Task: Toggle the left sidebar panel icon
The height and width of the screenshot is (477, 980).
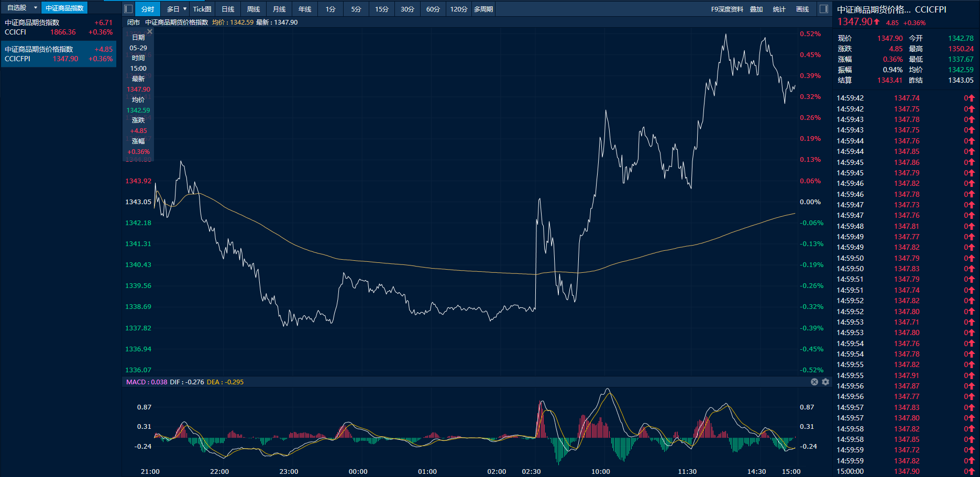Action: pos(128,9)
